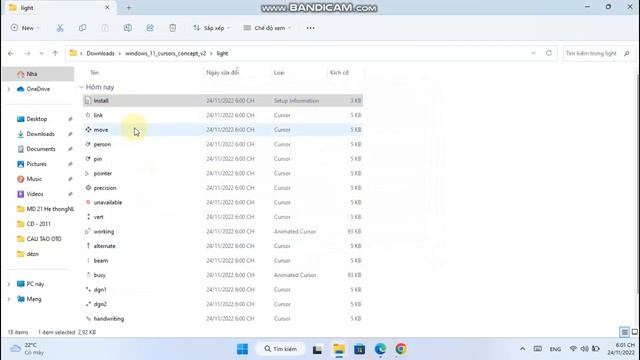This screenshot has width=640, height=360.
Task: Select the pin cursor file
Action: (223, 159)
